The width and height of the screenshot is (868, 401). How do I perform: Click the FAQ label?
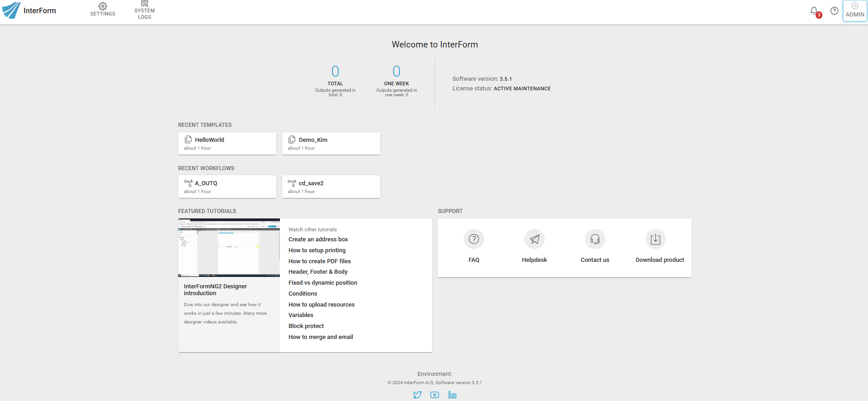[x=474, y=260]
